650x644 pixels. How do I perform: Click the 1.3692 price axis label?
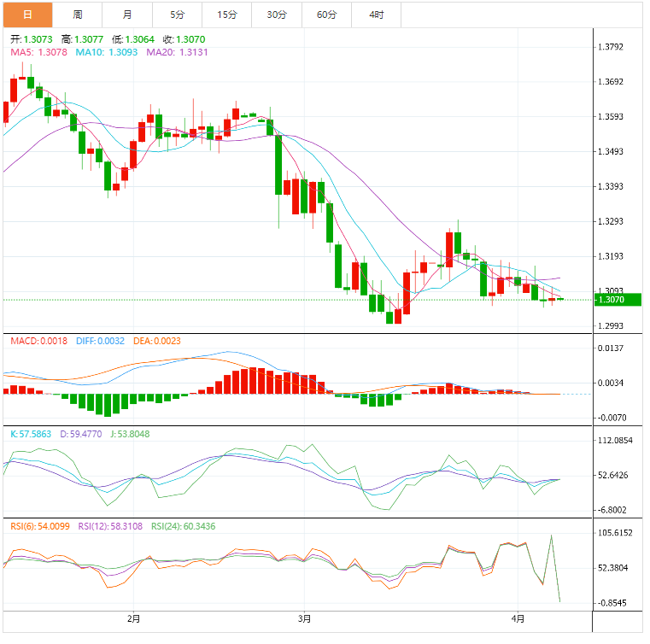[610, 82]
